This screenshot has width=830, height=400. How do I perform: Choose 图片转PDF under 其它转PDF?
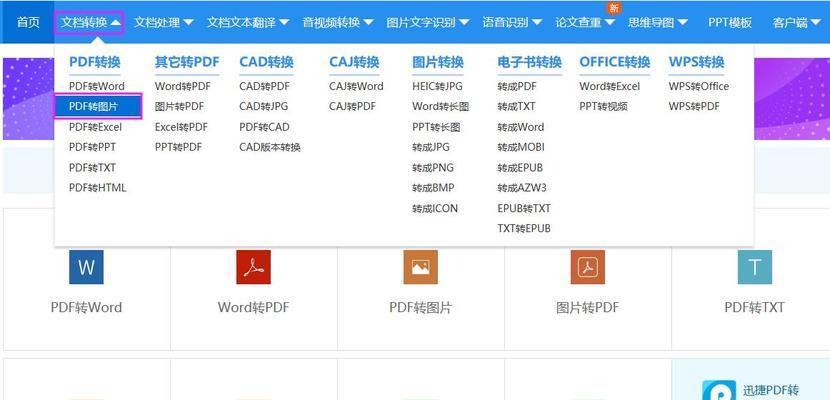pos(179,106)
